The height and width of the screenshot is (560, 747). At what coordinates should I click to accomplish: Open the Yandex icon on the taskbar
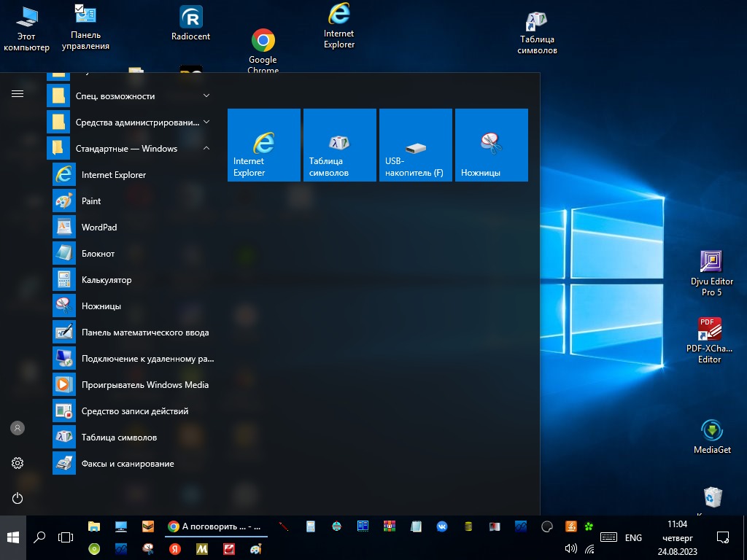[x=175, y=549]
